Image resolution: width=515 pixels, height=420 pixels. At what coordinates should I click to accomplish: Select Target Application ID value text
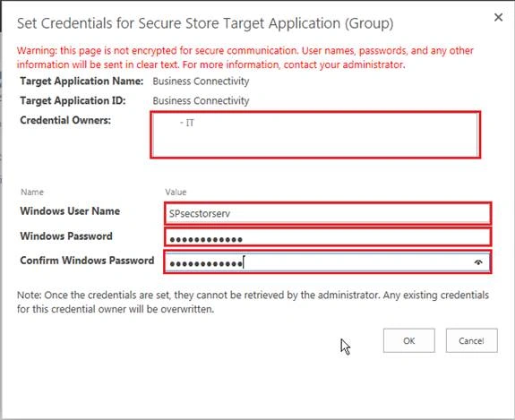[x=201, y=101]
